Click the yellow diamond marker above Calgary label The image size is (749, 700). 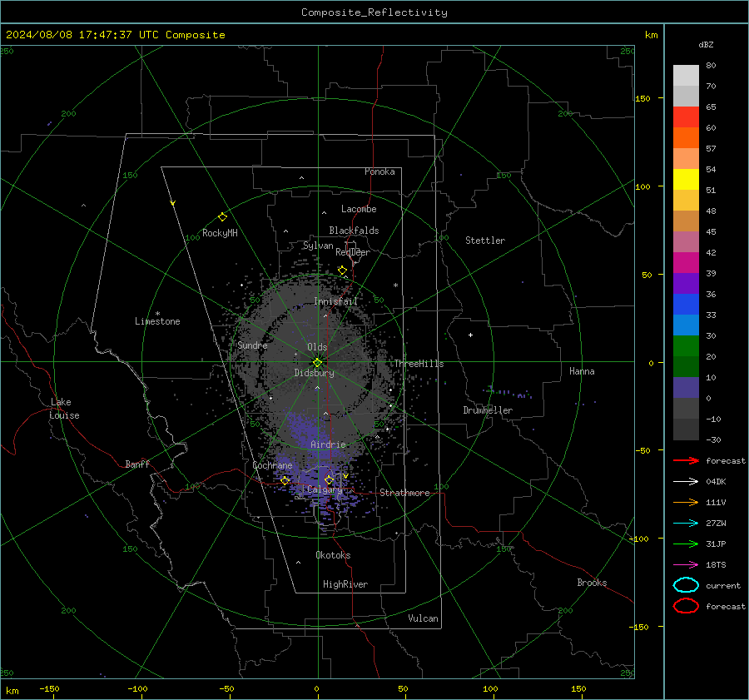(x=329, y=479)
